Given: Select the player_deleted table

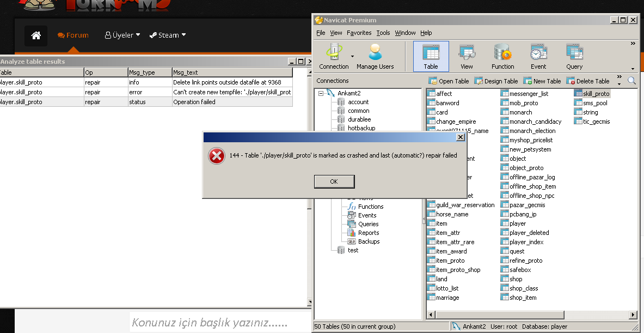Looking at the screenshot, I should coord(525,233).
